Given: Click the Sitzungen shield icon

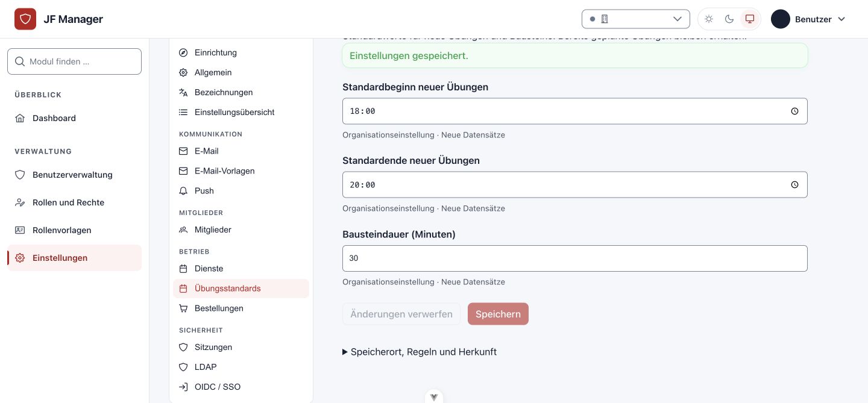Looking at the screenshot, I should (x=183, y=347).
